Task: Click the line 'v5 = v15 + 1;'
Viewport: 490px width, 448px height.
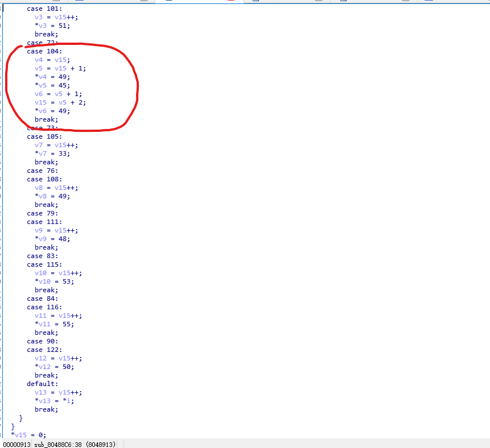Action: 60,68
